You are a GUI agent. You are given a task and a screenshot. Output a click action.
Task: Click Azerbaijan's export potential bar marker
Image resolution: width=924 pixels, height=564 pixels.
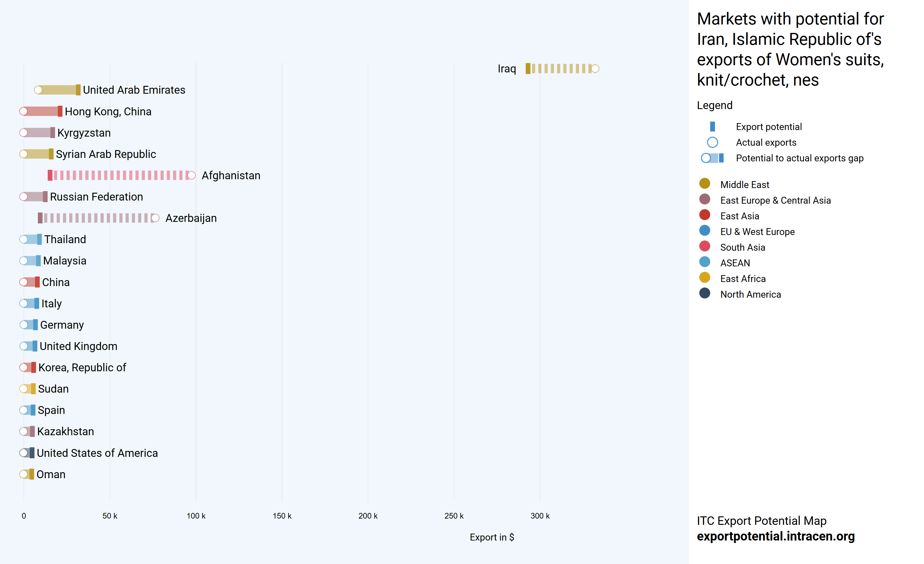(x=40, y=218)
